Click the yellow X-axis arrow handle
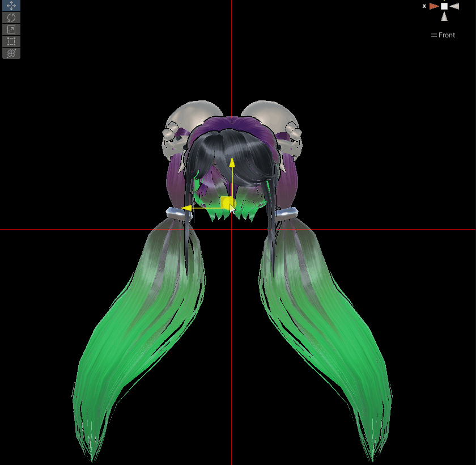 click(x=186, y=208)
